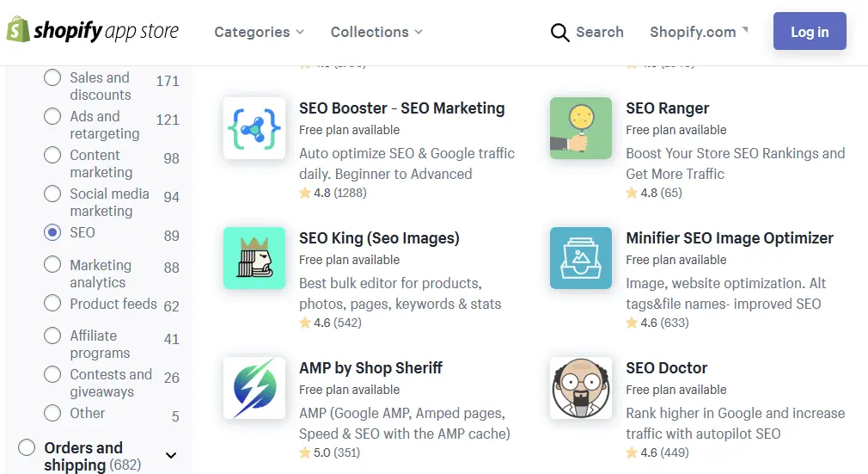Viewport: 868px width, 474px height.
Task: Open AMP by Shop Sheriff title
Action: tap(370, 367)
